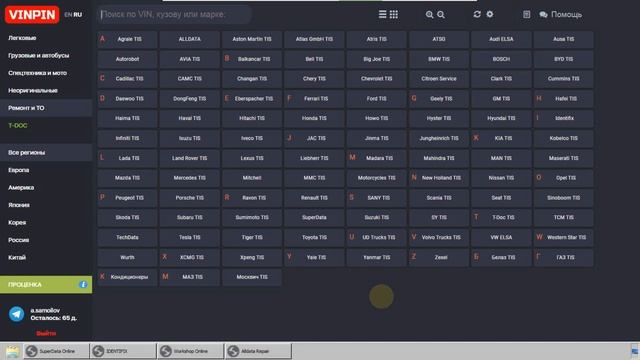
Task: Click the refresh arrows icon
Action: coord(477,14)
